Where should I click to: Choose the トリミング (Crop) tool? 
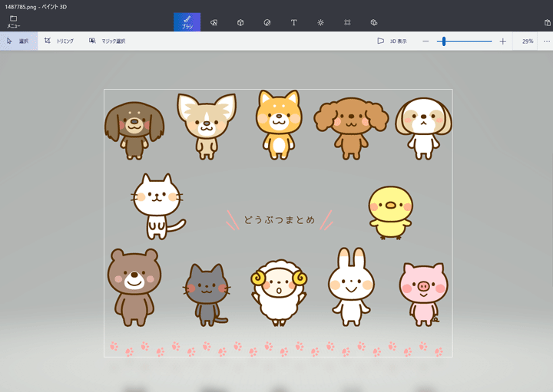59,41
